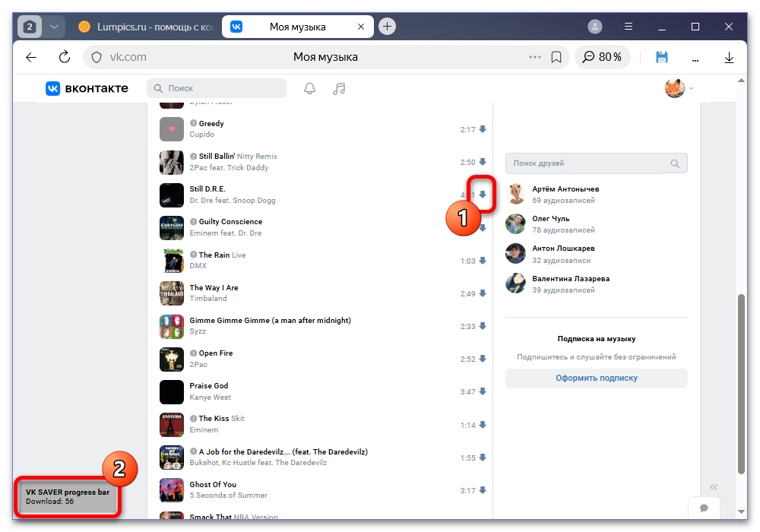The height and width of the screenshot is (532, 760).
Task: Select the Моя музыка tab
Action: point(297,27)
